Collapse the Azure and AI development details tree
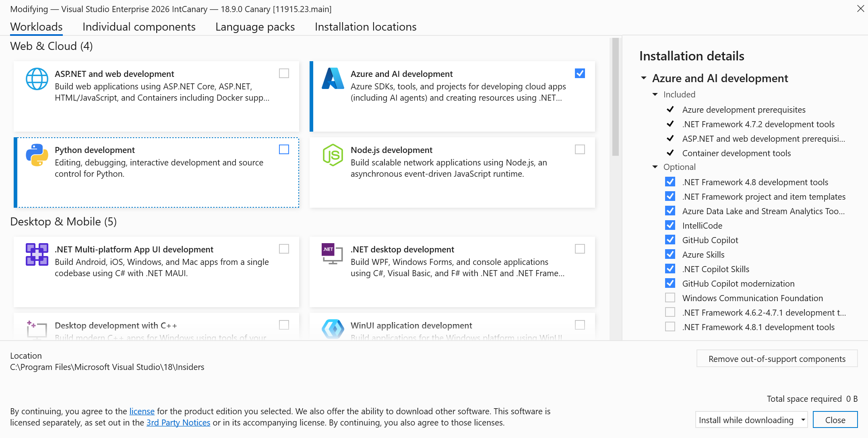 [x=643, y=78]
